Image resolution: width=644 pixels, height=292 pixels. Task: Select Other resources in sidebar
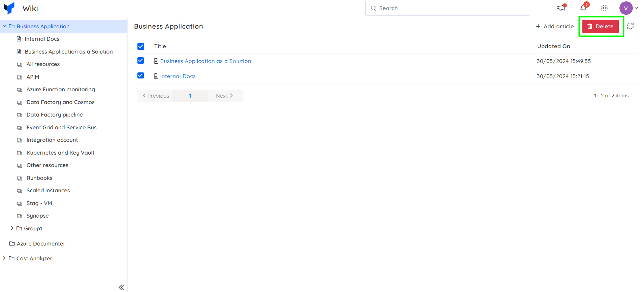tap(47, 165)
